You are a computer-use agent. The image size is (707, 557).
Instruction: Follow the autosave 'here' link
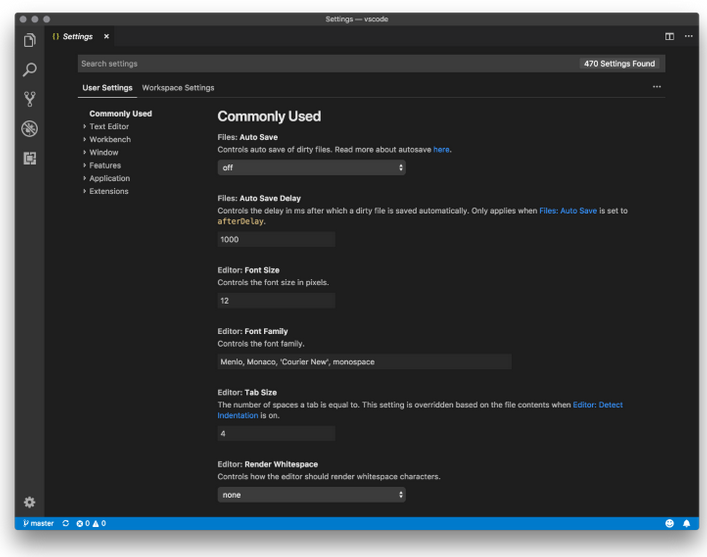click(441, 150)
